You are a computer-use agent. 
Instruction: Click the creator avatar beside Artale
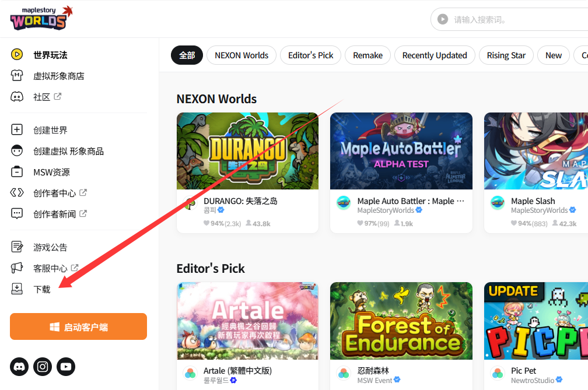click(191, 373)
